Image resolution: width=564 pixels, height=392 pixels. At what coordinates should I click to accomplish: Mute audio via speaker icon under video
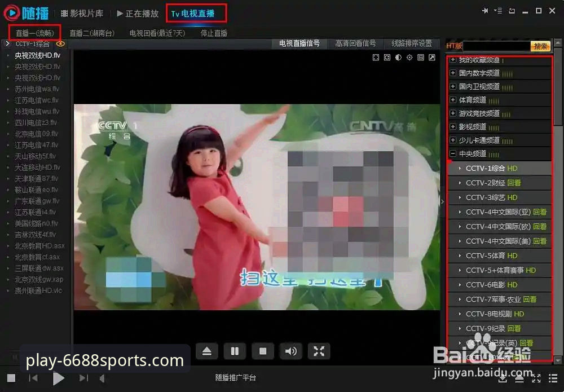pyautogui.click(x=290, y=351)
